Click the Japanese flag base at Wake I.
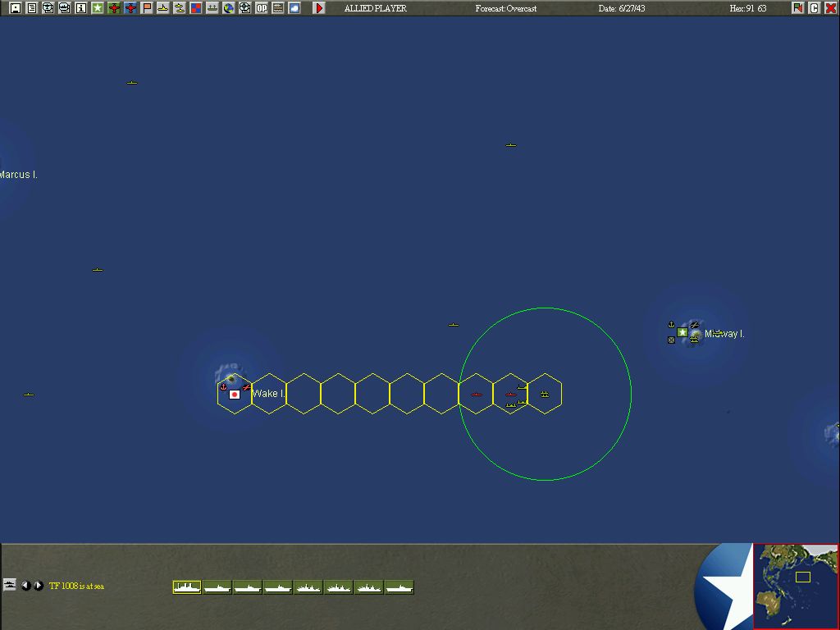840x630 pixels. tap(234, 395)
